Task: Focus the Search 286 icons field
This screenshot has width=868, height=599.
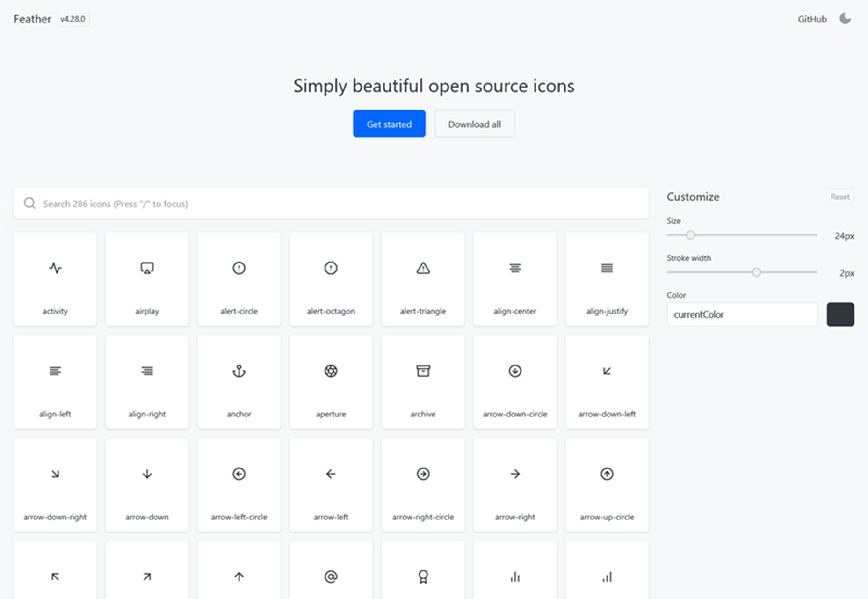Action: 331,204
